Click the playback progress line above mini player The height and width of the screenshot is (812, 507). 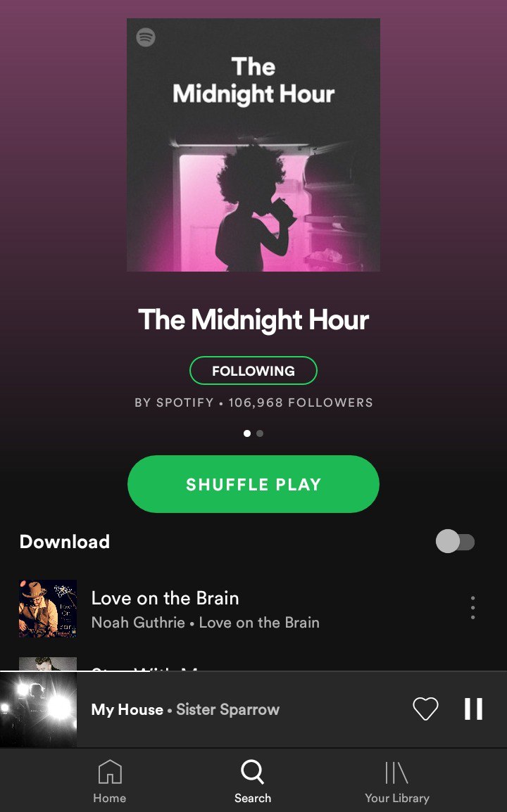point(254,671)
